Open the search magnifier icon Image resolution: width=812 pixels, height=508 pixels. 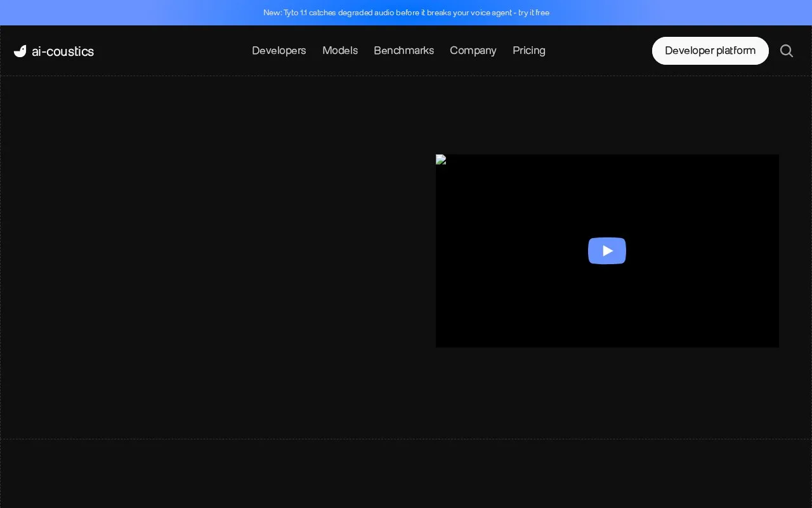click(x=787, y=51)
